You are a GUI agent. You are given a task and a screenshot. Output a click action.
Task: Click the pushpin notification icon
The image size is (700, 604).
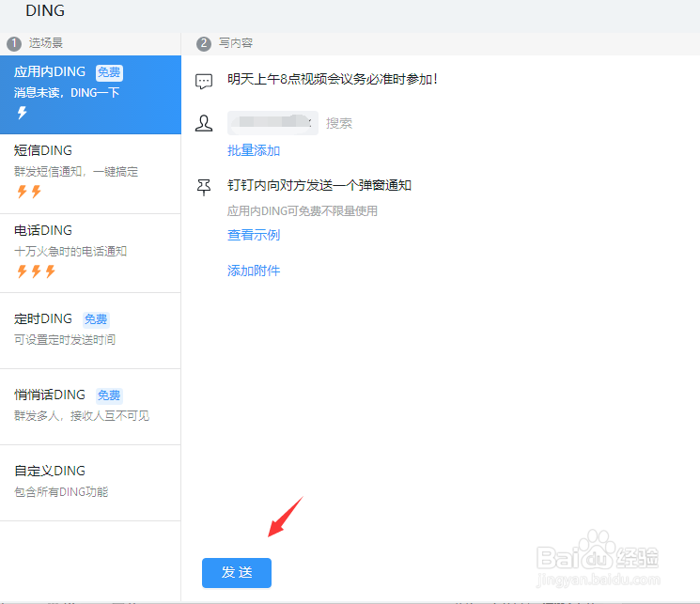pyautogui.click(x=204, y=188)
